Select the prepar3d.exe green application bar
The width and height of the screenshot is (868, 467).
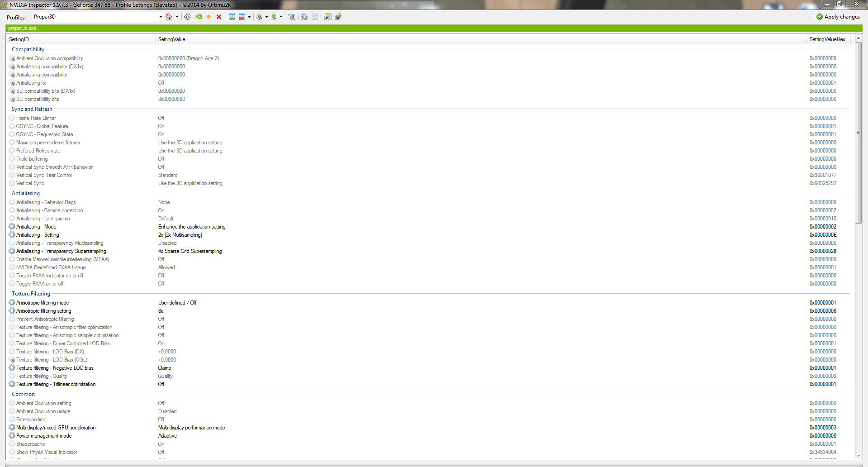tap(434, 28)
